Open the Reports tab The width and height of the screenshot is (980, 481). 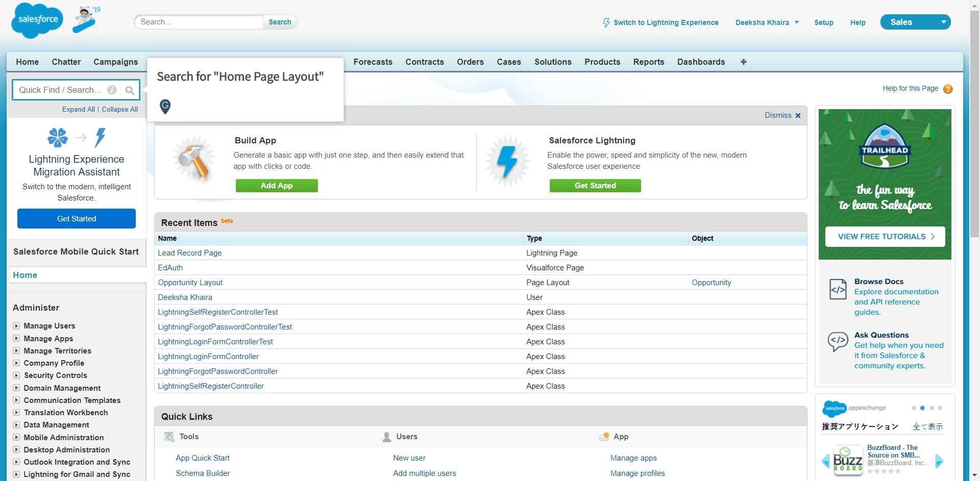(x=649, y=62)
